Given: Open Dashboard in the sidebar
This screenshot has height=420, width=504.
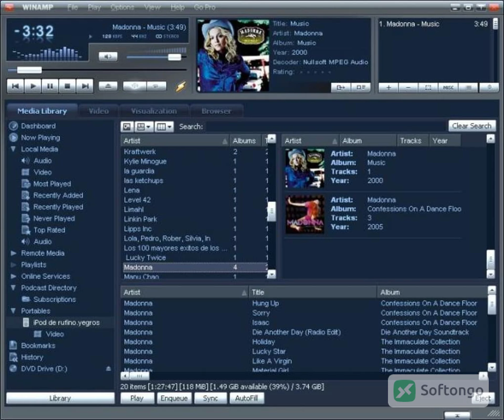Looking at the screenshot, I should point(38,126).
